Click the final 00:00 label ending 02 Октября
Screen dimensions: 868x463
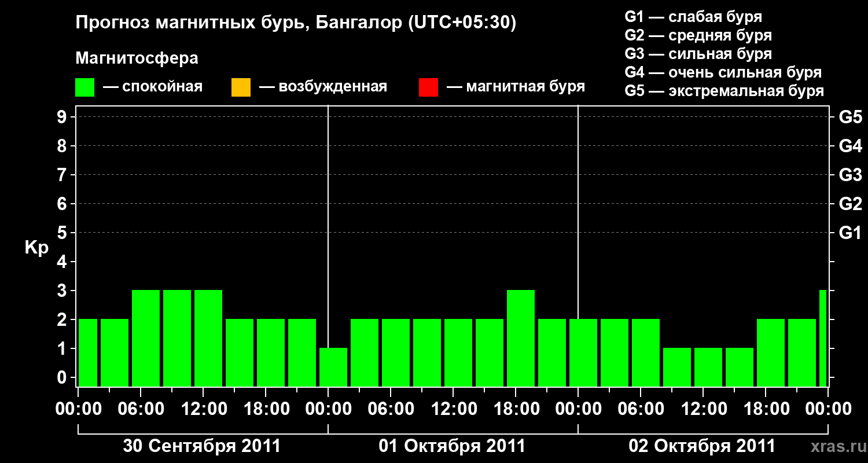pyautogui.click(x=828, y=409)
